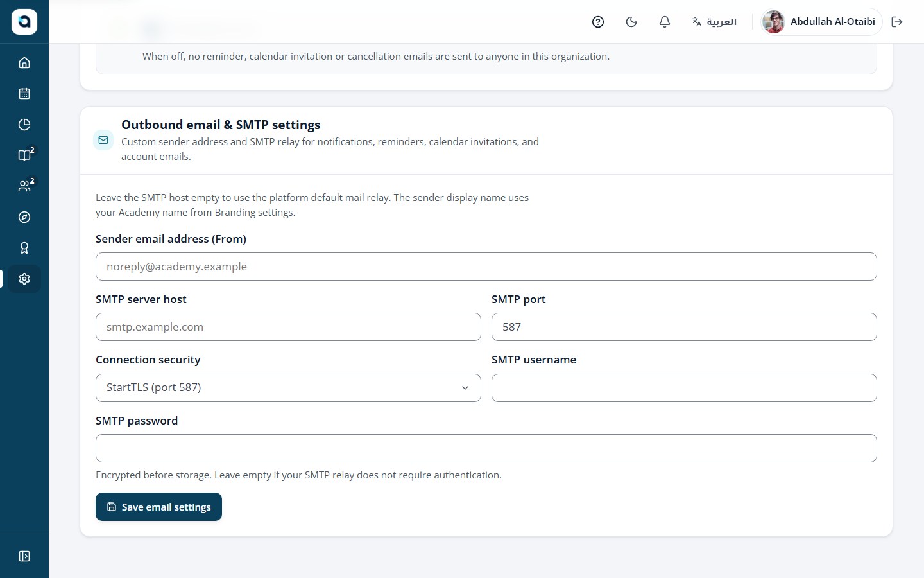Click the 'Leave the SMTP host empty' note
The height and width of the screenshot is (578, 924).
pyautogui.click(x=312, y=205)
